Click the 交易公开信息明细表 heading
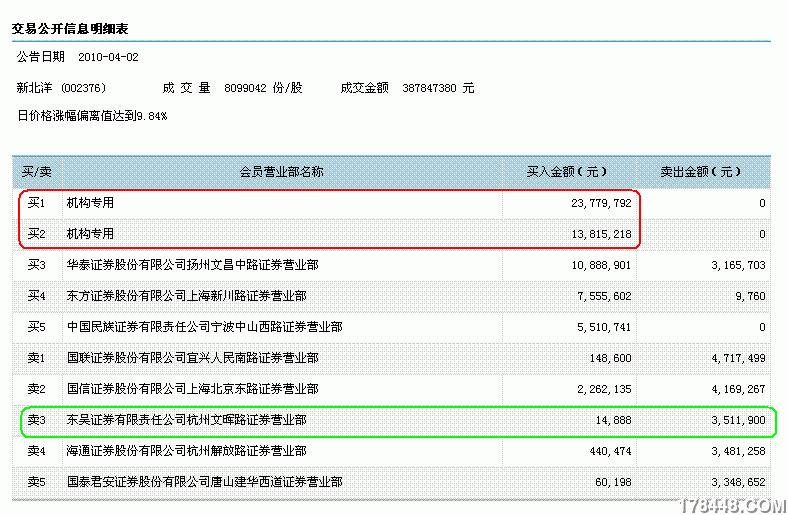The width and height of the screenshot is (788, 515). coord(70,29)
